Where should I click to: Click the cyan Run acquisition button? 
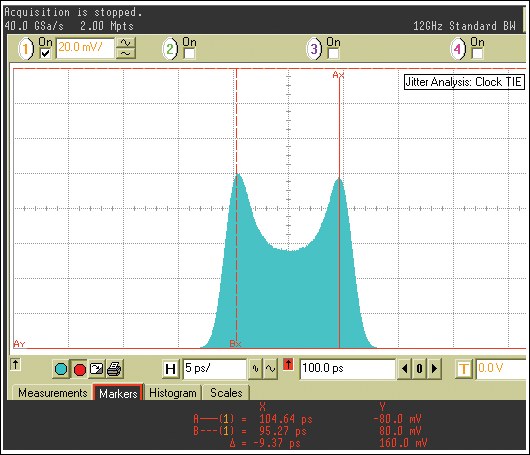[61, 369]
